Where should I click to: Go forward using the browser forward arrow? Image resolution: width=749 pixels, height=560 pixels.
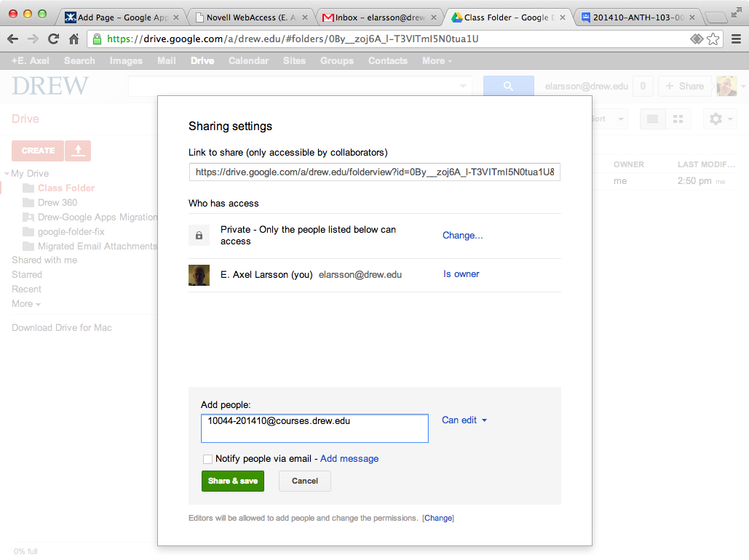pos(33,39)
